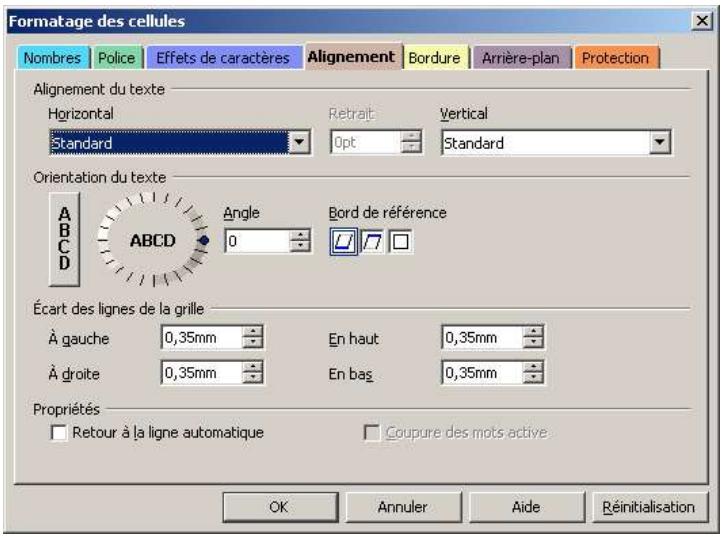The height and width of the screenshot is (537, 723).
Task: Open the Vertical alignment dropdown
Action: (660, 142)
